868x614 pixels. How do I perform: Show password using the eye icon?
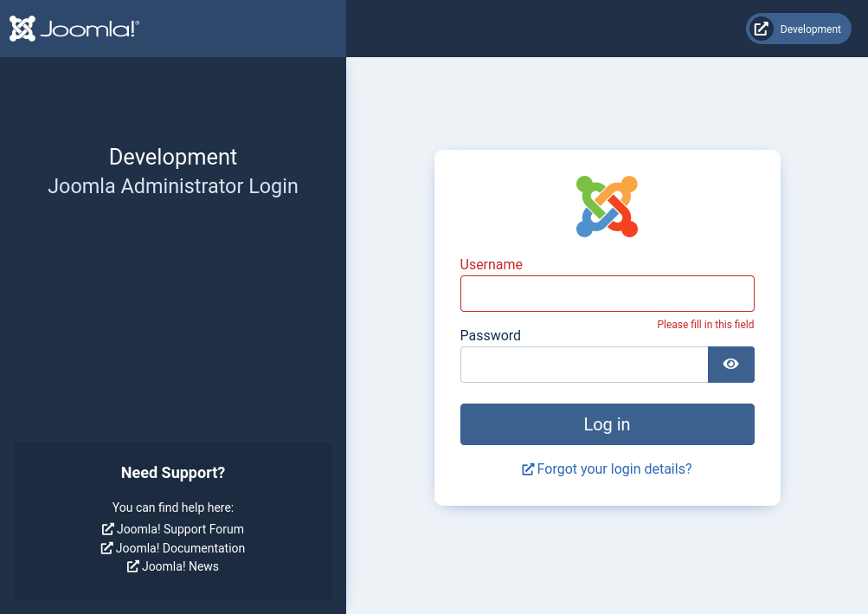point(730,365)
